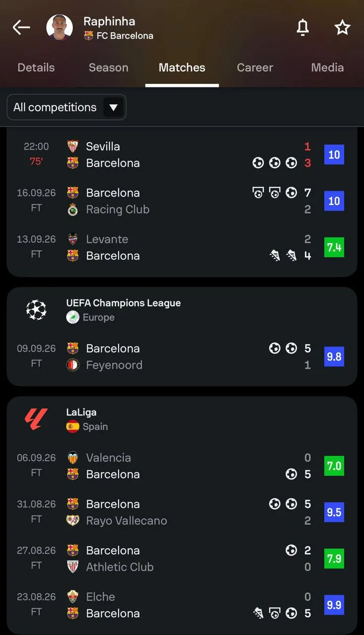Open the UEFA Champions League logo icon
Image resolution: width=364 pixels, height=635 pixels.
click(36, 310)
